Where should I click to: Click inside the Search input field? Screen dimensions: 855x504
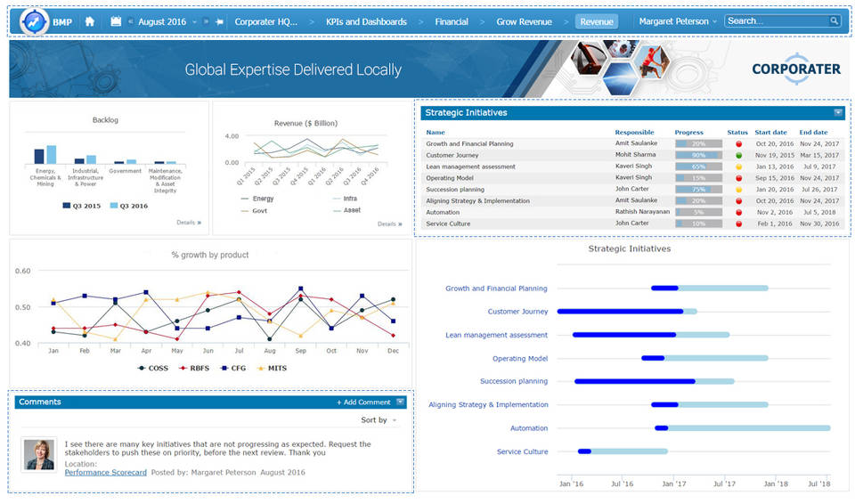coord(775,21)
